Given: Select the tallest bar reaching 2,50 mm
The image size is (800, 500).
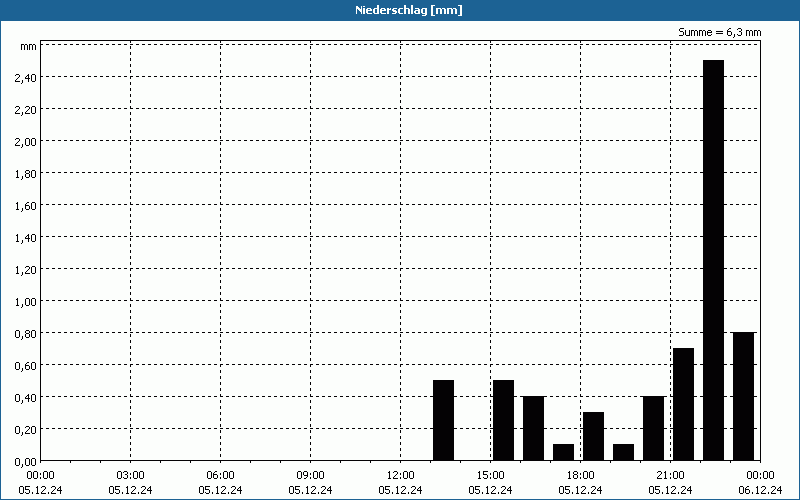Looking at the screenshot, I should [713, 260].
